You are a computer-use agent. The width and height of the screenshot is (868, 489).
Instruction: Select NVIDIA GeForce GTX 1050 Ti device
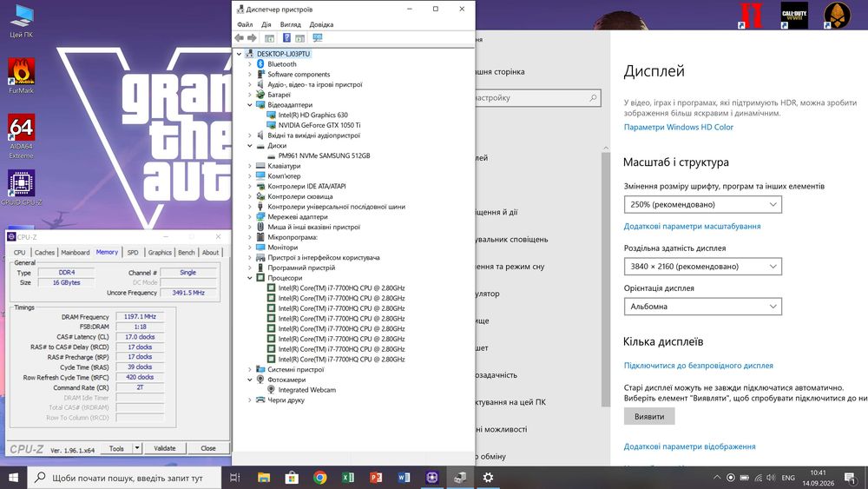coord(319,125)
